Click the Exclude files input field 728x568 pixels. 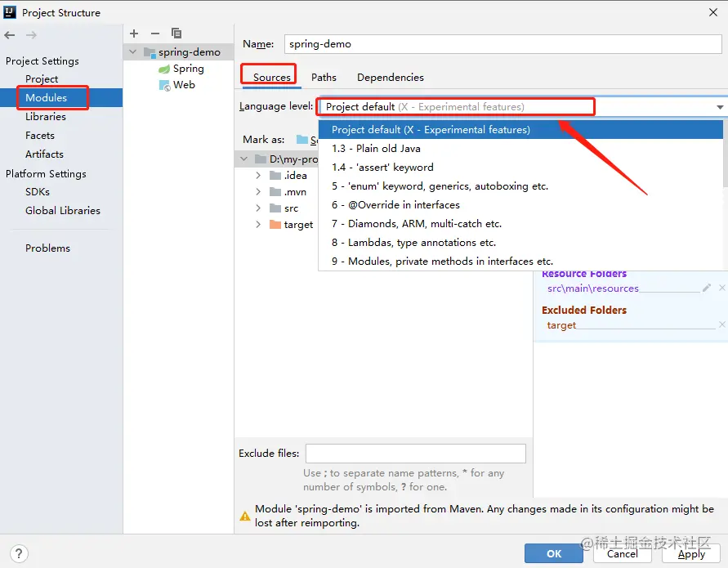(416, 454)
